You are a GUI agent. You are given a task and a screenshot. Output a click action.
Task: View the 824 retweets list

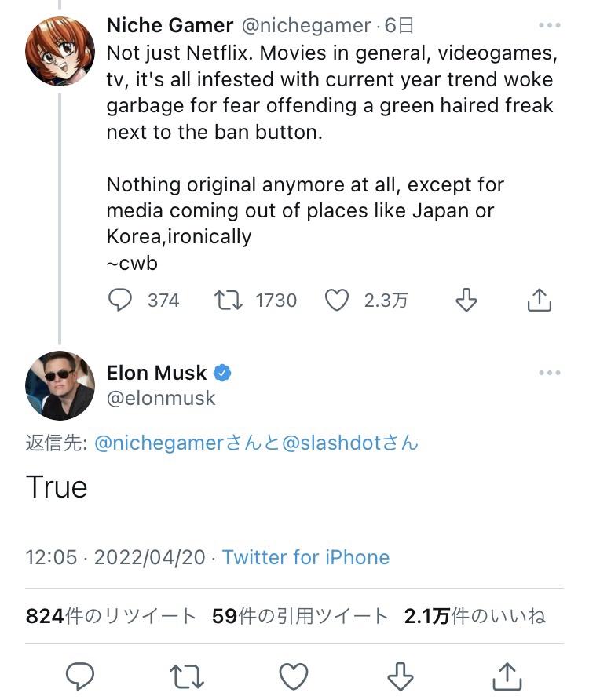point(111,616)
